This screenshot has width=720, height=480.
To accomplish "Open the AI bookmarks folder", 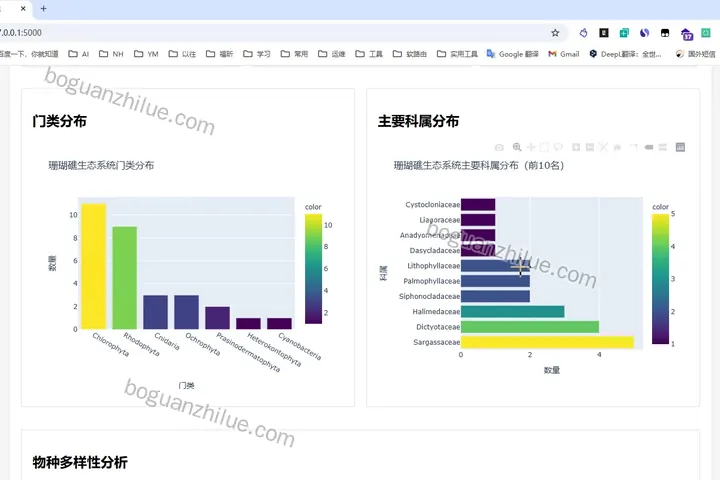I will click(79, 54).
